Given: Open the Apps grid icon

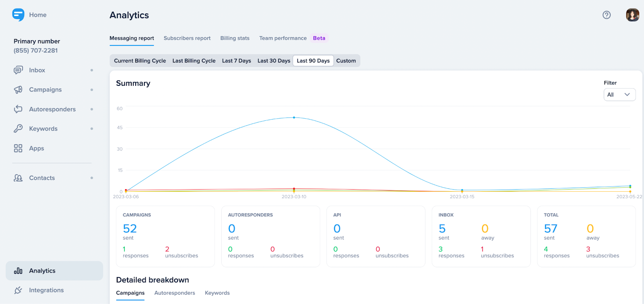Looking at the screenshot, I should tap(18, 149).
